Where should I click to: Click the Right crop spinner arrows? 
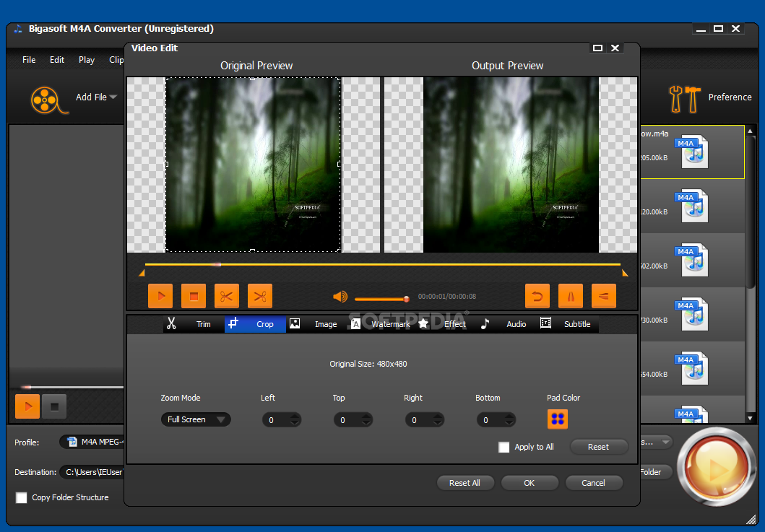438,420
